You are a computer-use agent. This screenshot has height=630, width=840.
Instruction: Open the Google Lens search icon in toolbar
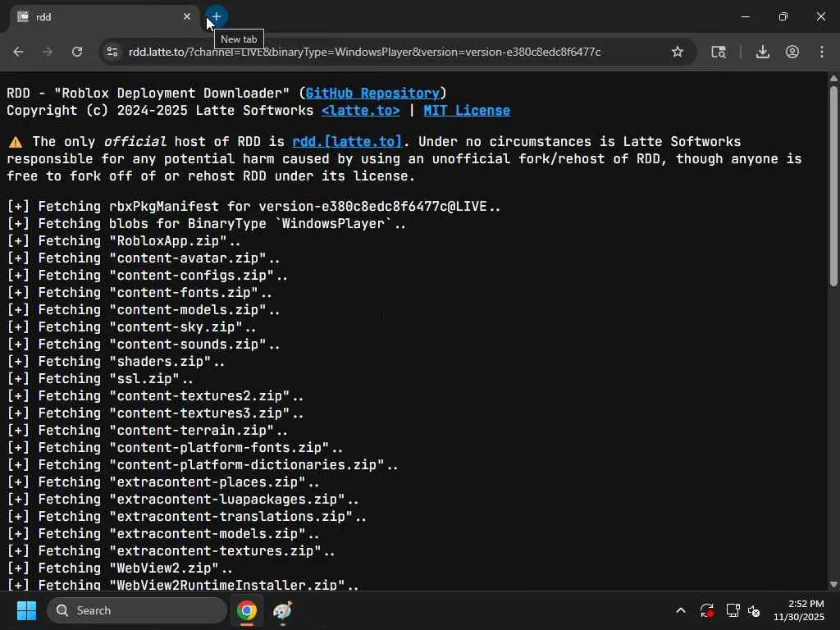click(719, 52)
